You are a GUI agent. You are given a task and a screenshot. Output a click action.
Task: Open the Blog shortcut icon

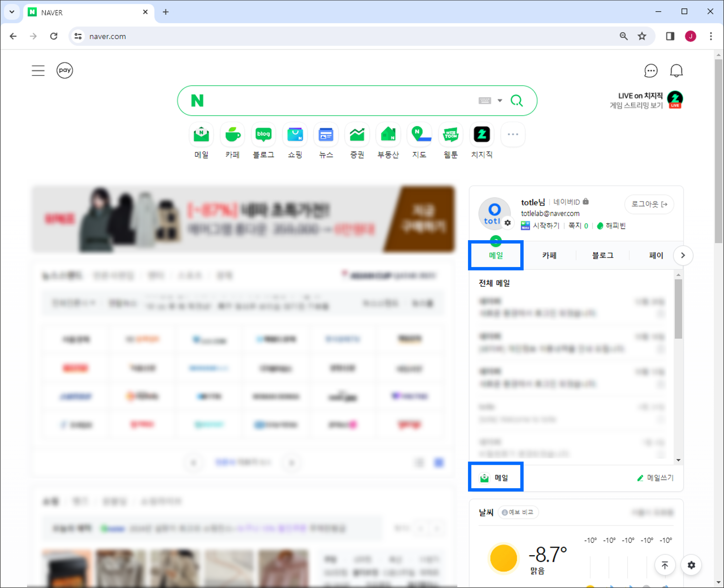(x=263, y=135)
